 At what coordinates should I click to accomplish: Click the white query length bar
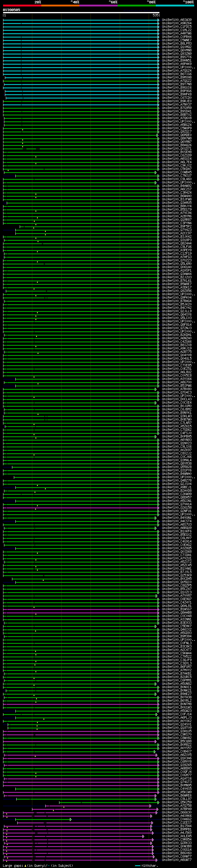click(x=81, y=12)
